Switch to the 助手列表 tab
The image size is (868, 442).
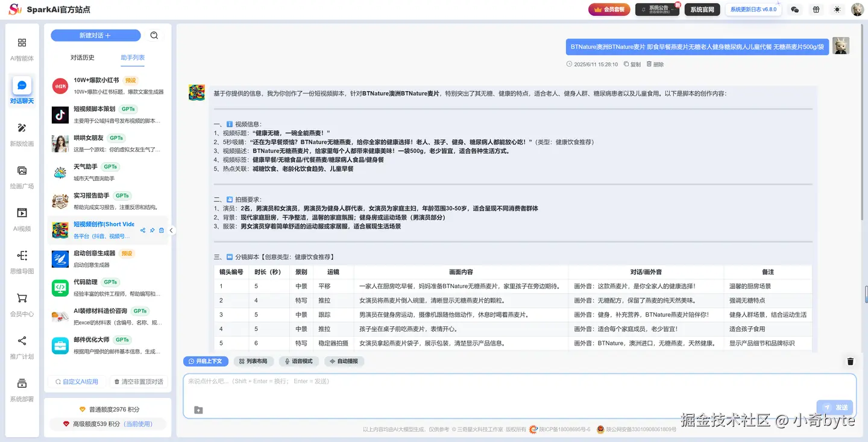coord(133,58)
